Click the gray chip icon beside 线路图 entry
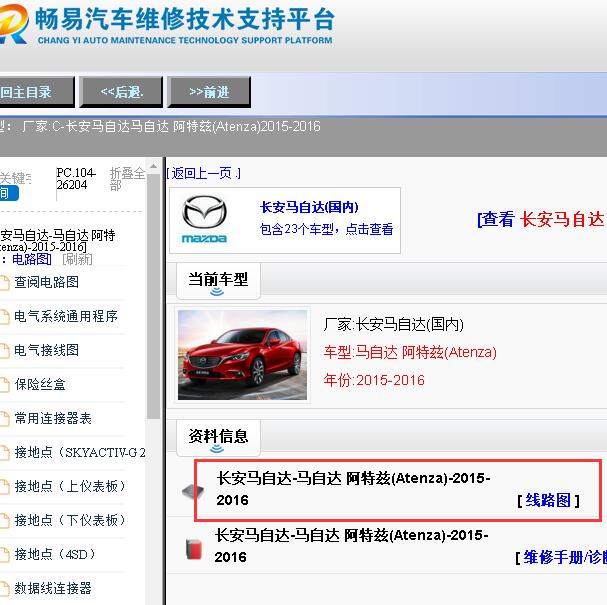The height and width of the screenshot is (605, 607). 192,492
